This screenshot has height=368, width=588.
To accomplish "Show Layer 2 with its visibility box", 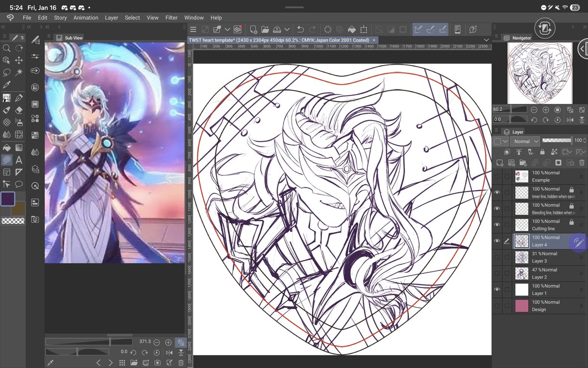I will click(x=497, y=273).
